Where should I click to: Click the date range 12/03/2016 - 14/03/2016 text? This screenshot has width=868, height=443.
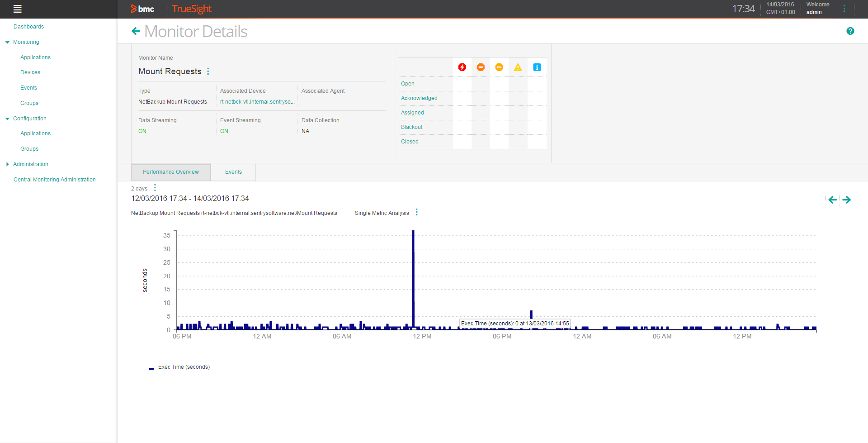(x=190, y=198)
